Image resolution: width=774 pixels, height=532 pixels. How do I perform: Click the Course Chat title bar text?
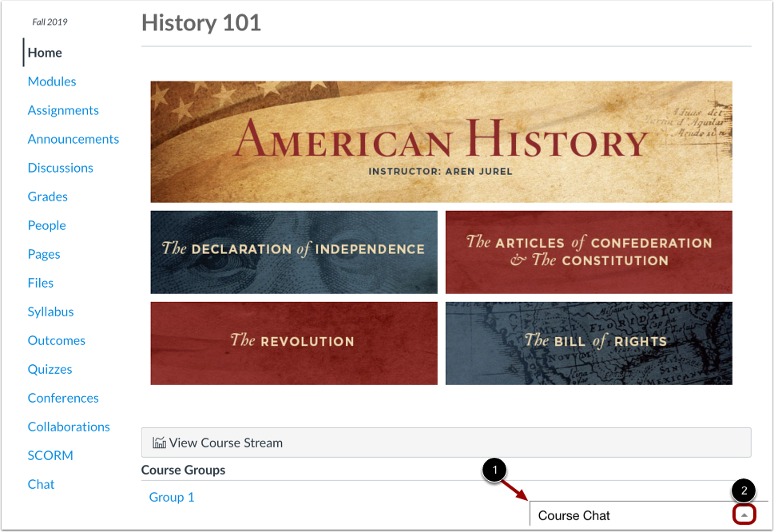pos(574,515)
